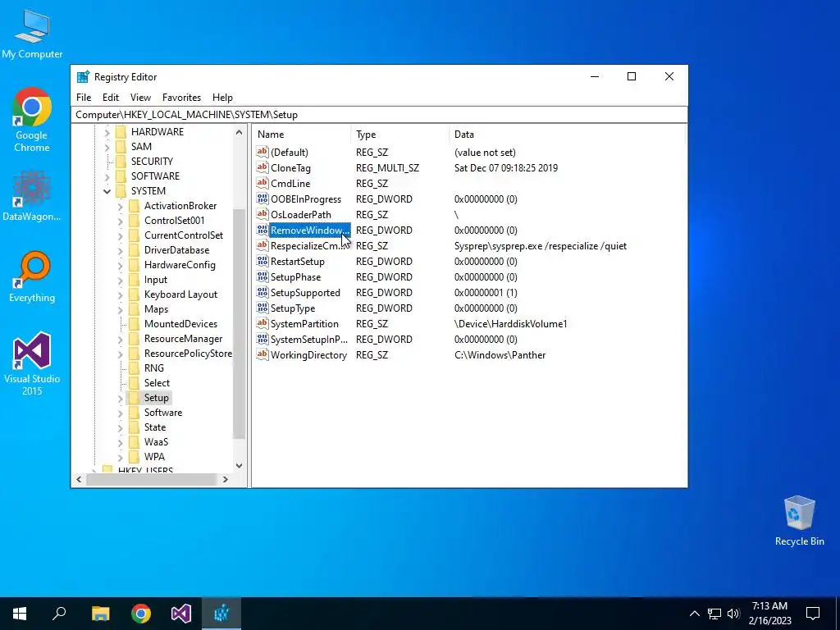Select the RespecializeCm... value name
The height and width of the screenshot is (630, 840).
309,246
